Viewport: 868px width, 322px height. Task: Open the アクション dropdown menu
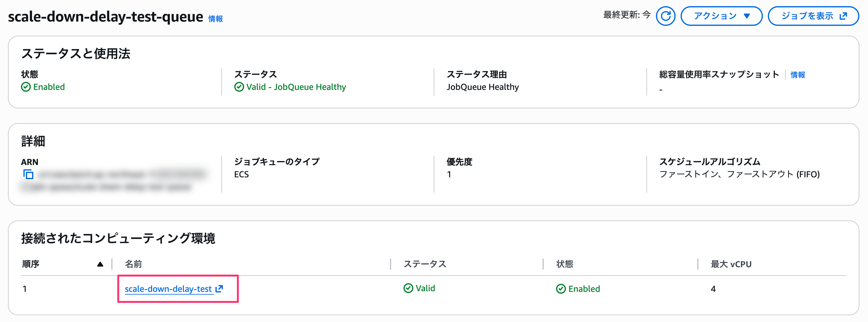pos(721,15)
